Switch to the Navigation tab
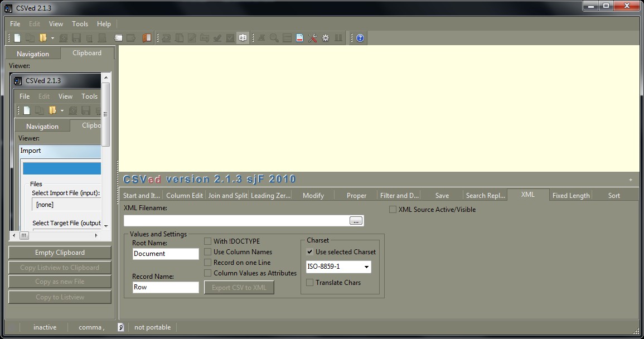 33,54
